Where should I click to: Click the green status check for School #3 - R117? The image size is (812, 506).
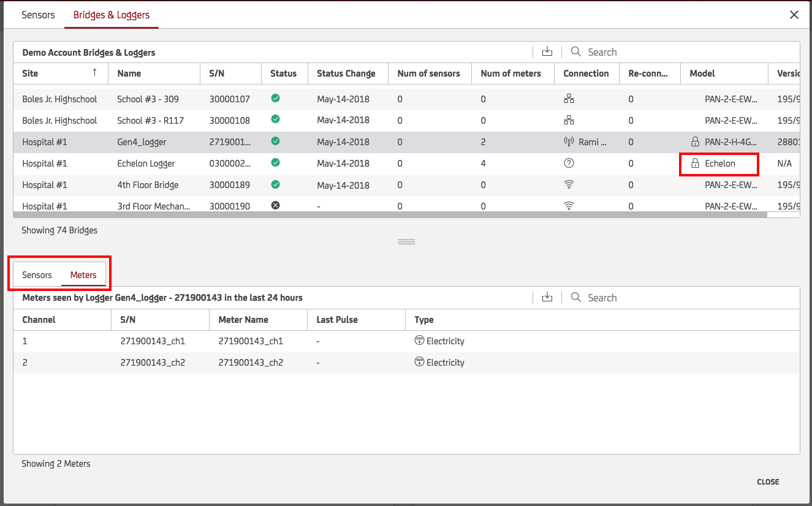point(275,119)
